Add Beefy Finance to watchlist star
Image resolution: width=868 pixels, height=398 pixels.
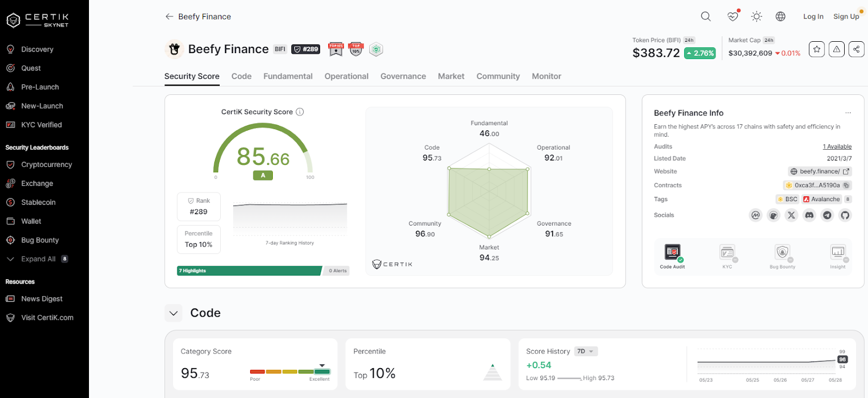tap(817, 49)
